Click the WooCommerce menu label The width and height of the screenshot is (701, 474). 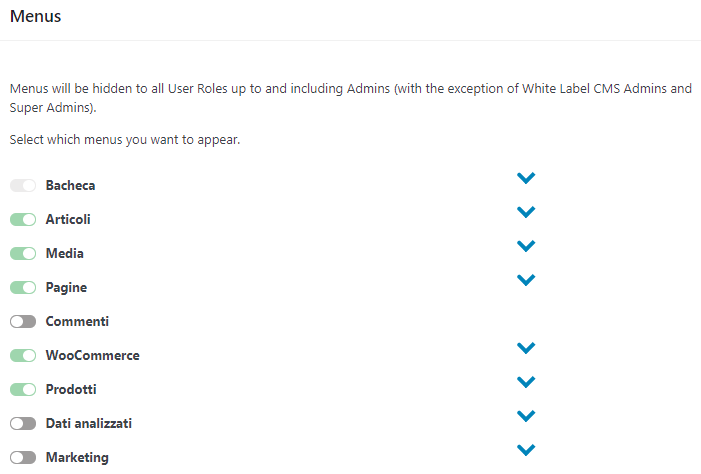(x=92, y=356)
